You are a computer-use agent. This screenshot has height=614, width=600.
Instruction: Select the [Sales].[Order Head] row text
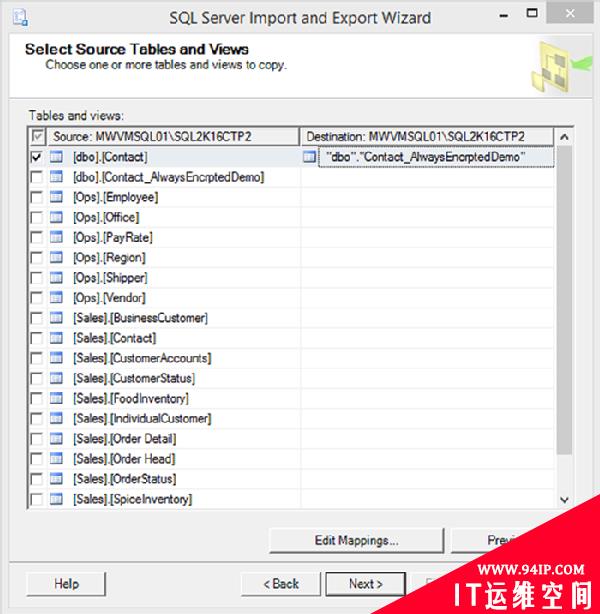point(124,459)
